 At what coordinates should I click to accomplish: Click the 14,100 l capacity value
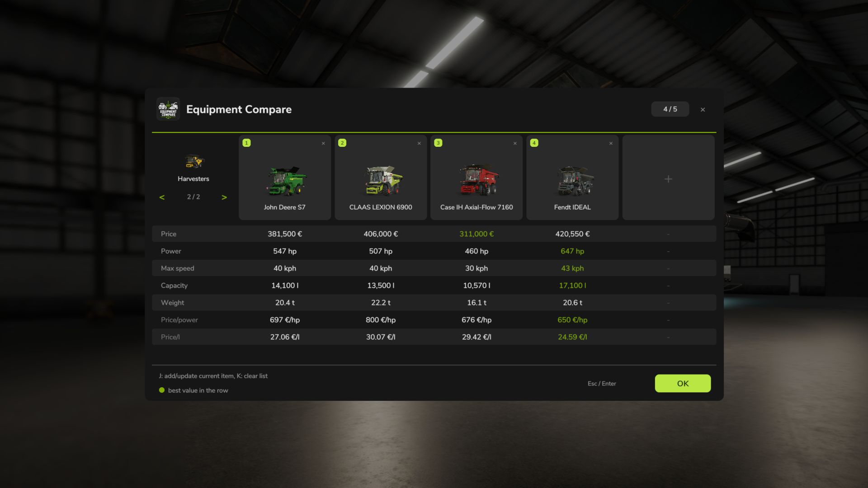tap(285, 285)
